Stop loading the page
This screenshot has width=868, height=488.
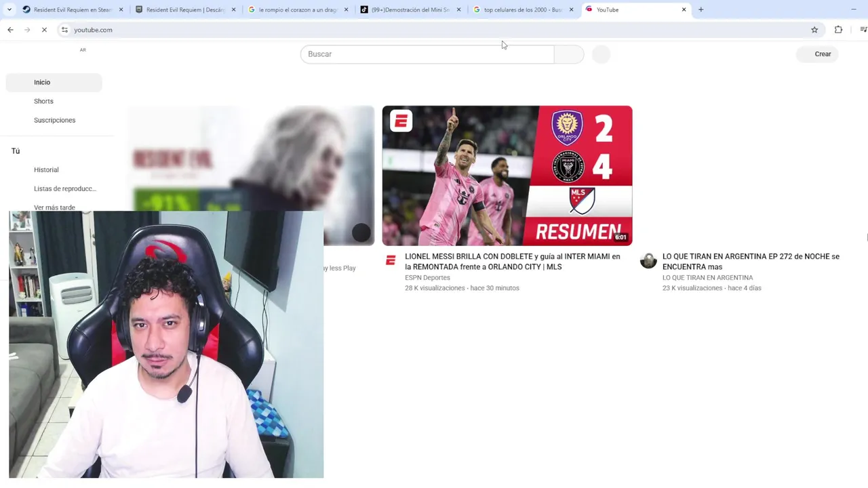click(x=44, y=30)
